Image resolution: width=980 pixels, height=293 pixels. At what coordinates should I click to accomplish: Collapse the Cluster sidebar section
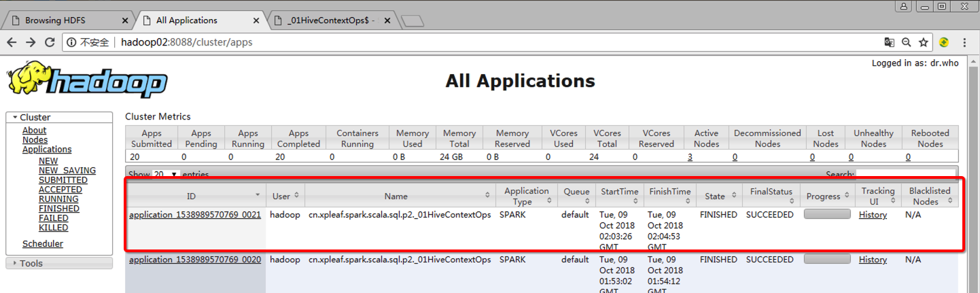tap(59, 117)
